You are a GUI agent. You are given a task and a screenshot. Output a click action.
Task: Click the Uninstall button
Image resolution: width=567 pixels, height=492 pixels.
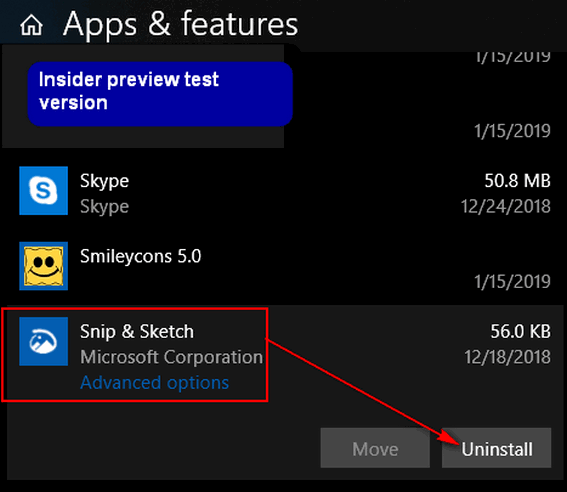pos(496,448)
